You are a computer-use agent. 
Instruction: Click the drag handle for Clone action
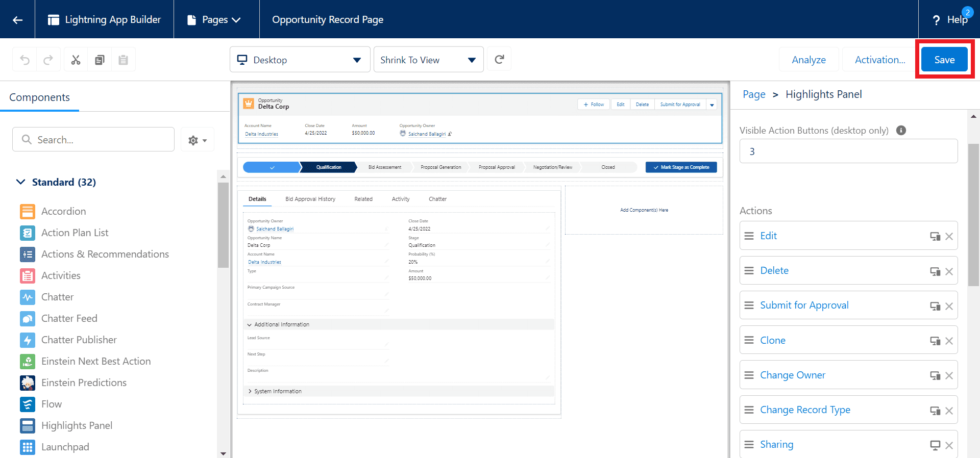[749, 340]
